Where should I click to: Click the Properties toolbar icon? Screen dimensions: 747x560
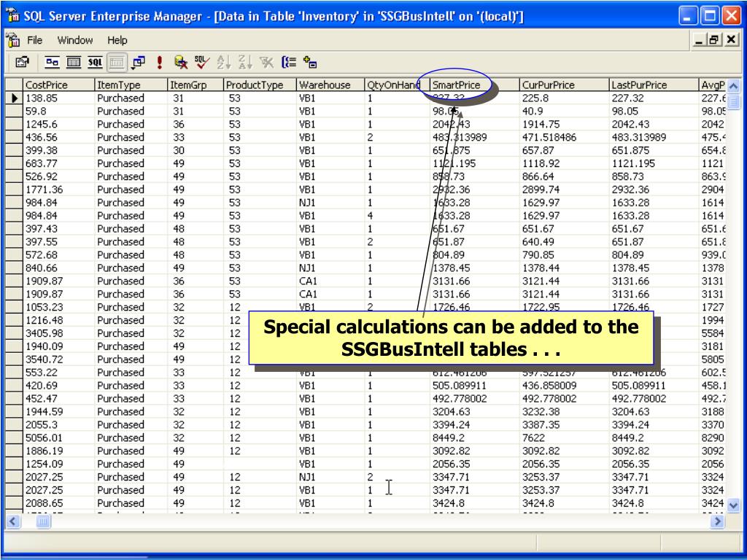(23, 63)
